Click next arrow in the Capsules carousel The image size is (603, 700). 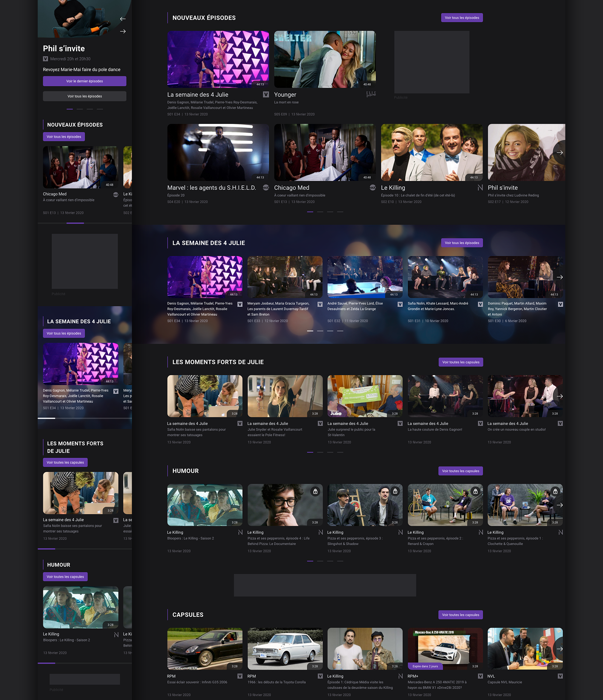[x=560, y=649]
